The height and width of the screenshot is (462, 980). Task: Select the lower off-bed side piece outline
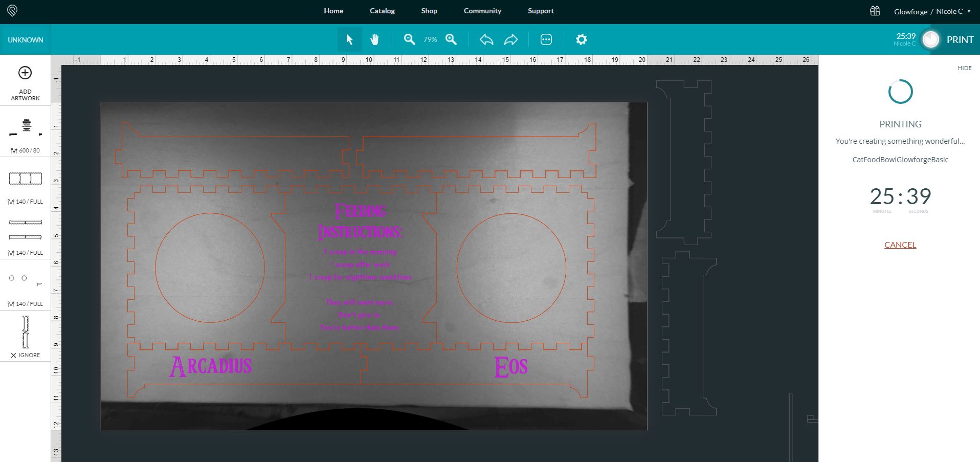(x=689, y=333)
